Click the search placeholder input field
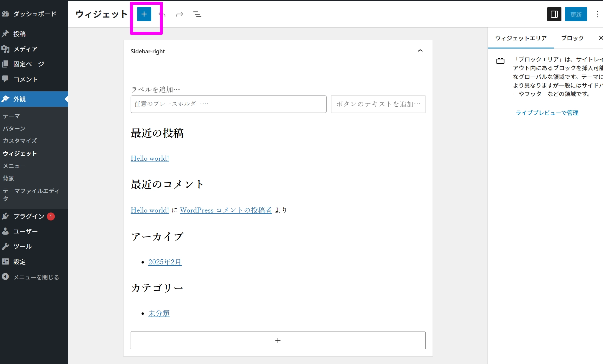 228,104
